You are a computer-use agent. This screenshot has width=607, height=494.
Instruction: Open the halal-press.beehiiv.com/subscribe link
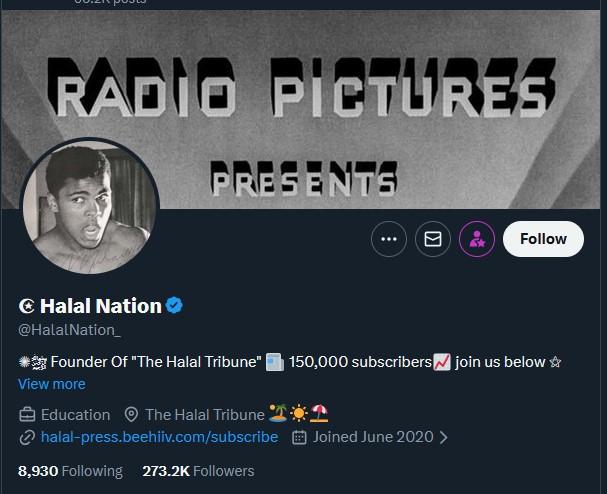[159, 437]
